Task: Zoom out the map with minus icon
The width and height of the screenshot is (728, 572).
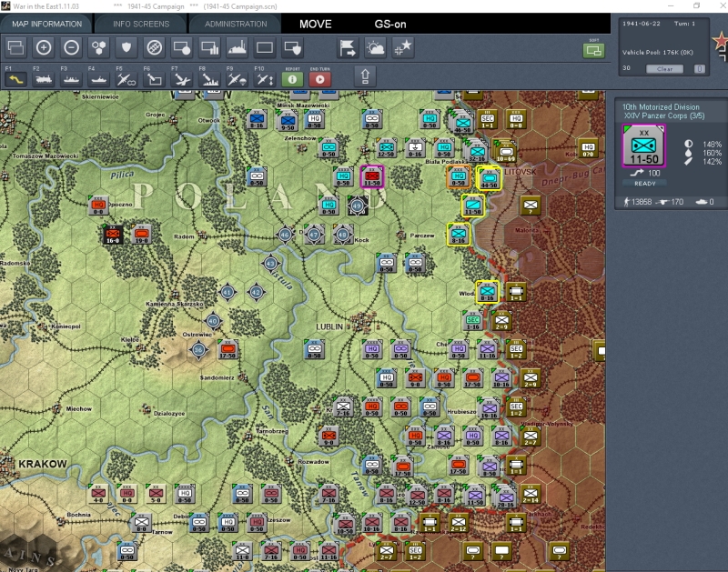Action: [71, 47]
